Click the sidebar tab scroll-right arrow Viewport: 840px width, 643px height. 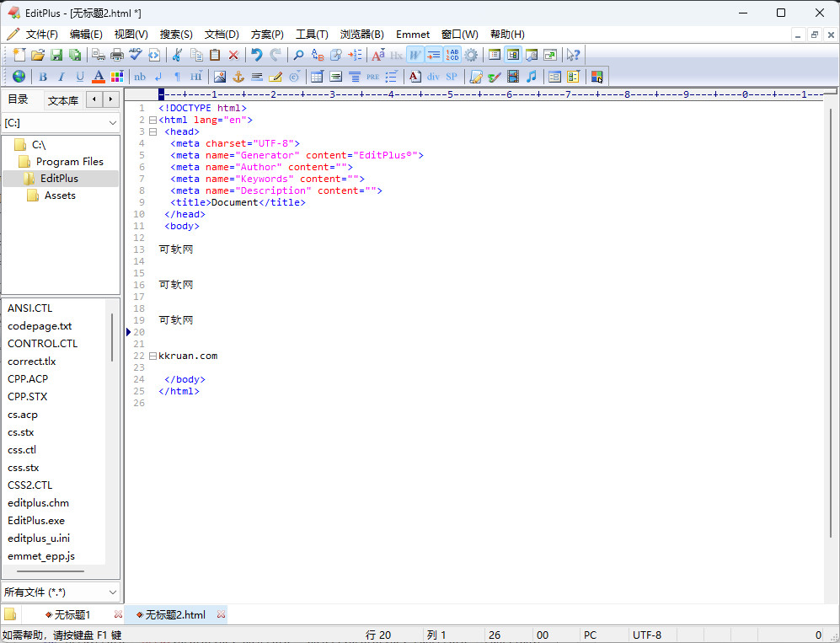point(110,99)
